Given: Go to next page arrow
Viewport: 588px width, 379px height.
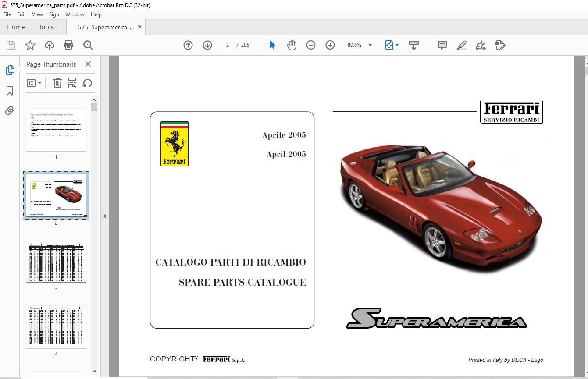Looking at the screenshot, I should pos(207,45).
